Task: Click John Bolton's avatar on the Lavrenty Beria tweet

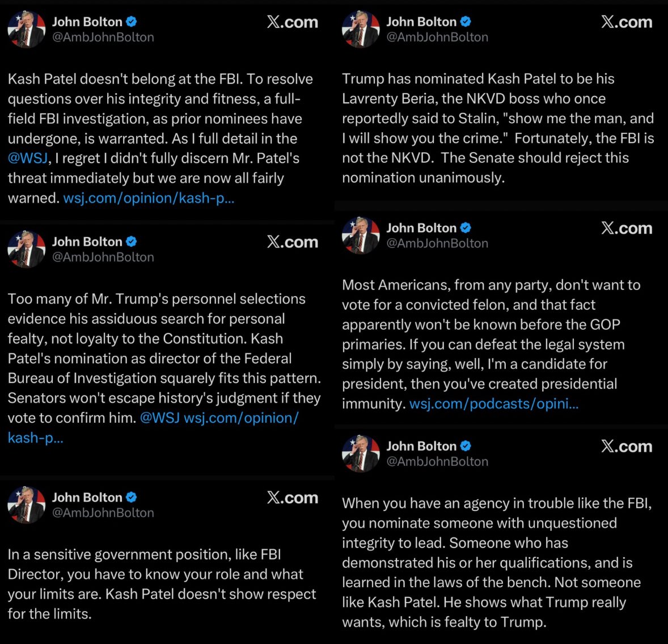Action: [x=361, y=30]
